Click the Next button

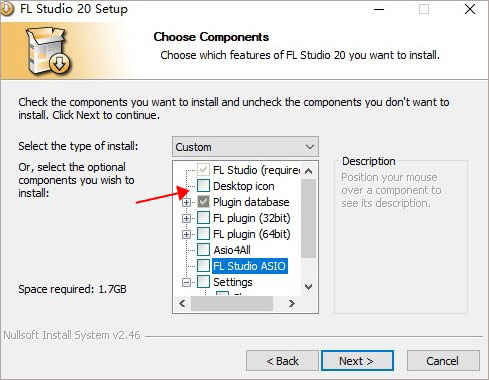click(357, 361)
